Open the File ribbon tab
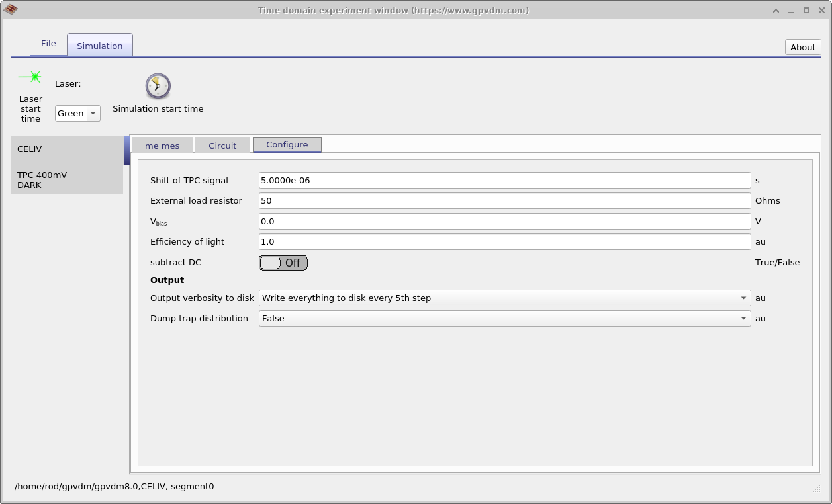 (x=48, y=43)
